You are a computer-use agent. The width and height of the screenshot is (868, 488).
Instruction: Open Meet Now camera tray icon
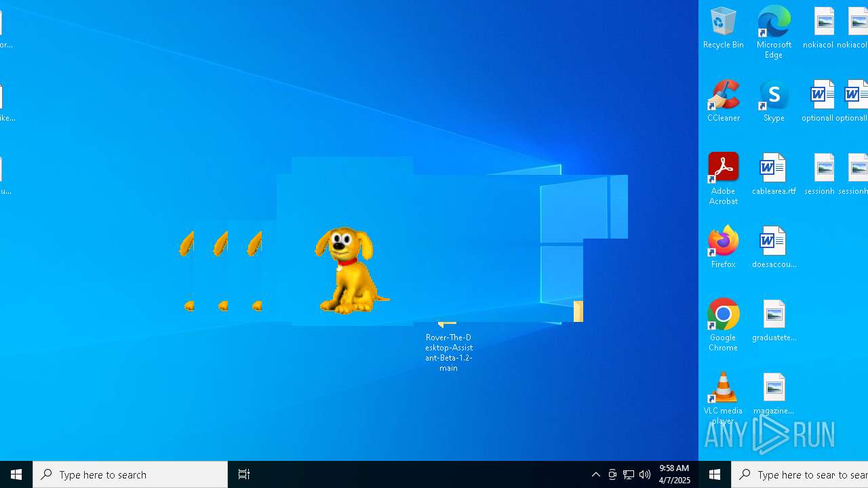[612, 474]
